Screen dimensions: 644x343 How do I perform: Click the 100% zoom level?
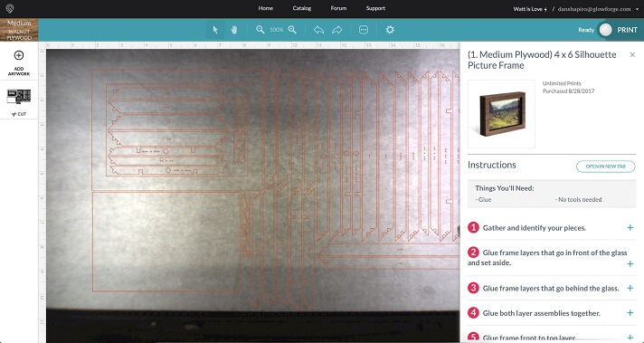(x=276, y=30)
